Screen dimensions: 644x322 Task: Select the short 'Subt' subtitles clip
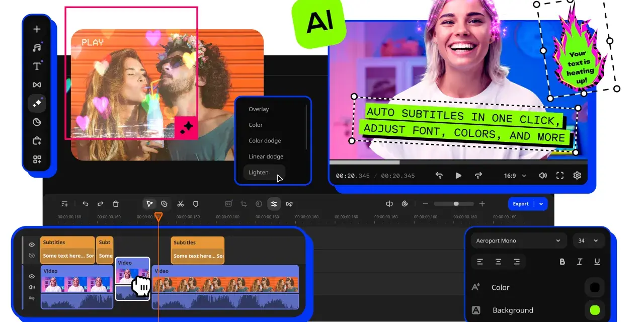tap(105, 250)
